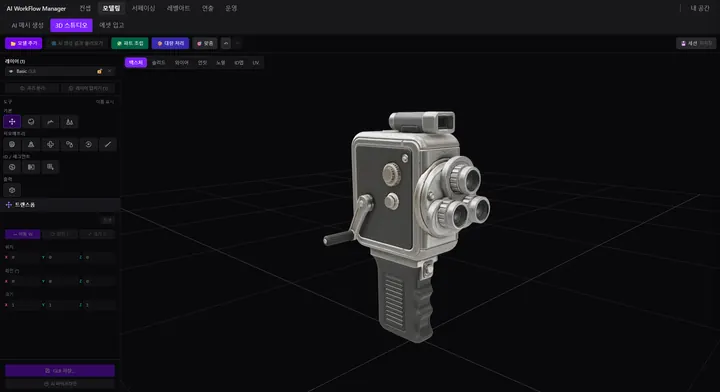Click the green 파트 조합 button
This screenshot has height=392, width=720.
tap(130, 43)
